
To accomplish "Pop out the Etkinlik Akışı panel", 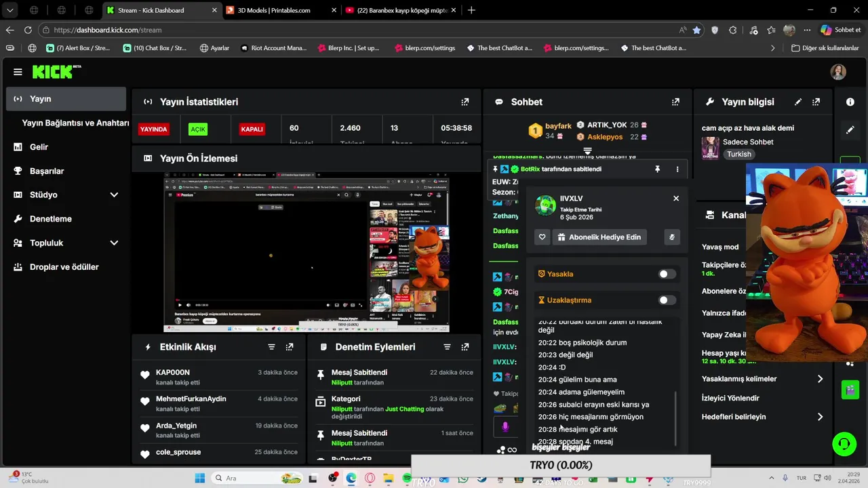I will pos(290,347).
